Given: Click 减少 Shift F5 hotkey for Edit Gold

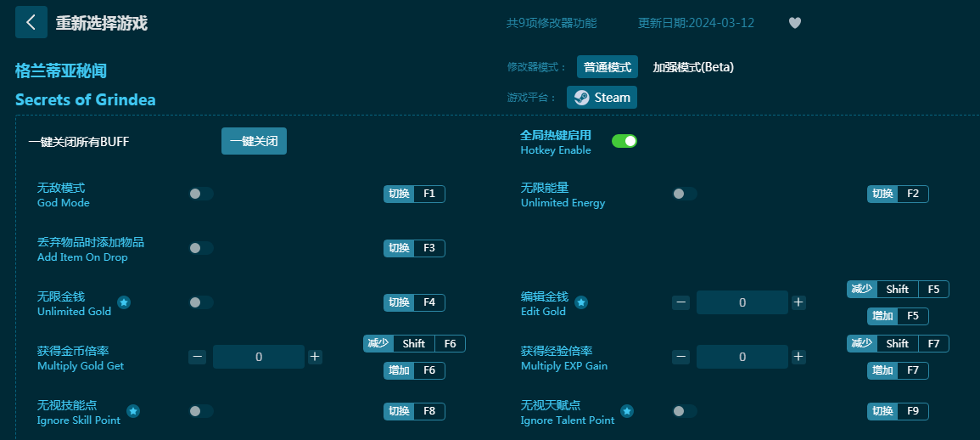Looking at the screenshot, I should tap(898, 289).
